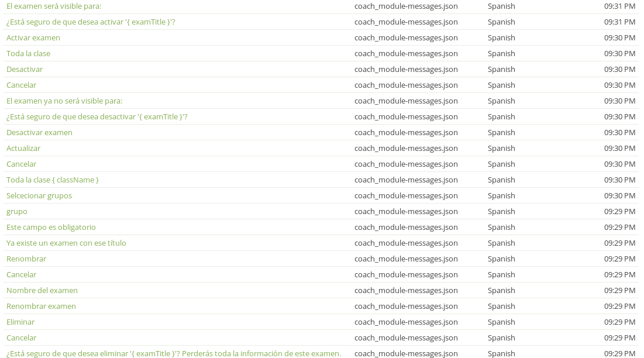Open '¿Está seguro de que desea eliminar' string
Screen dimensions: 644x358
coord(174,354)
